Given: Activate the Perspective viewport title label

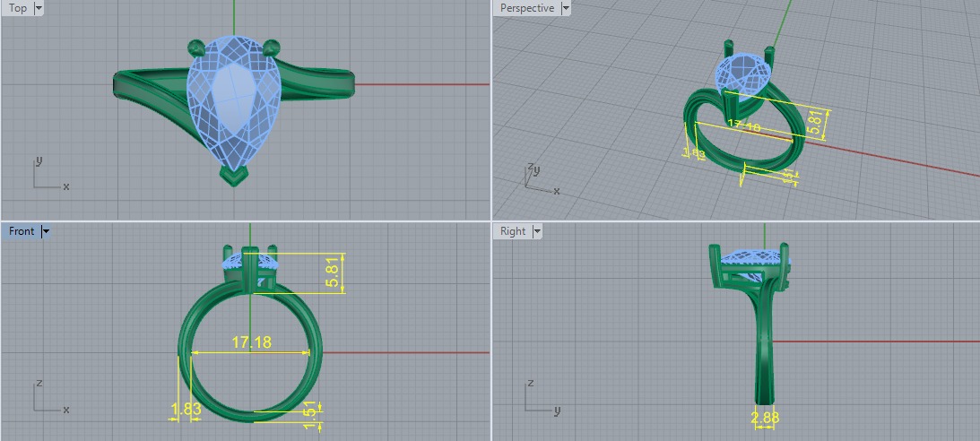Looking at the screenshot, I should [527, 8].
